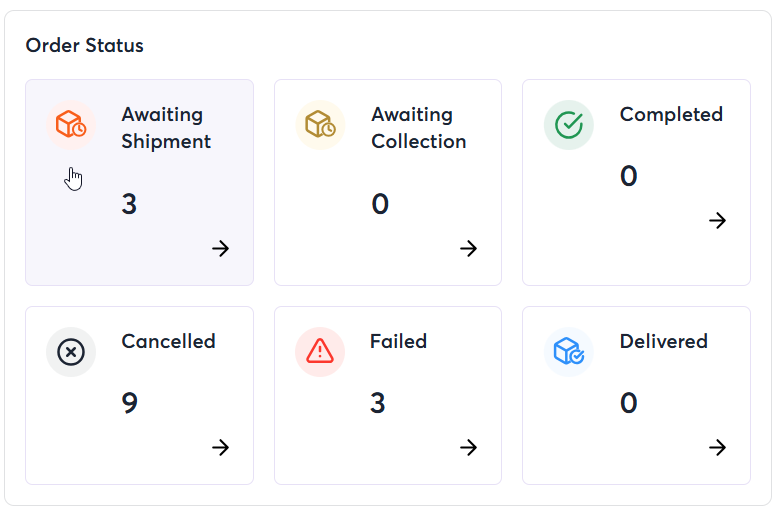Click the red Failed warning triangle icon
The width and height of the screenshot is (782, 512).
tap(320, 352)
